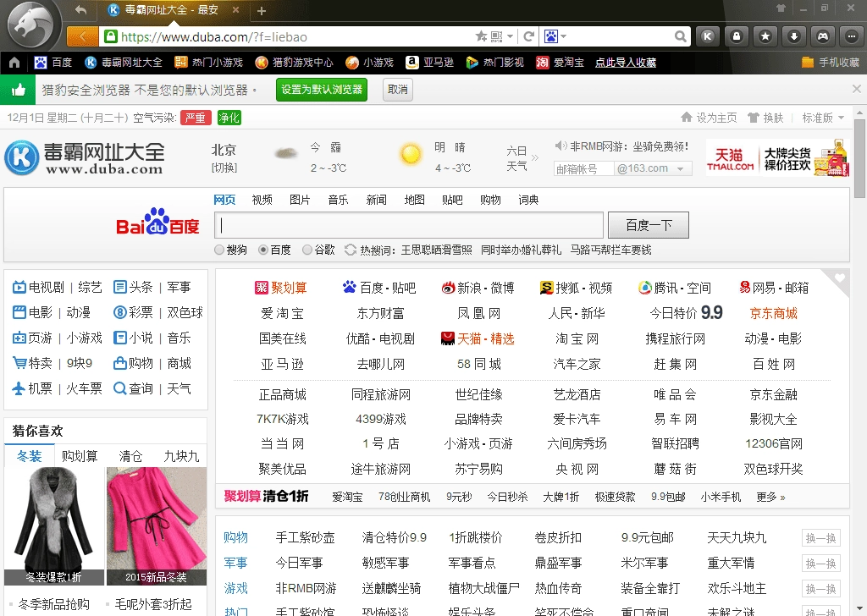Viewport: 867px width, 616px height.
Task: Click the 邮箱帐号 email input field
Action: coord(584,168)
